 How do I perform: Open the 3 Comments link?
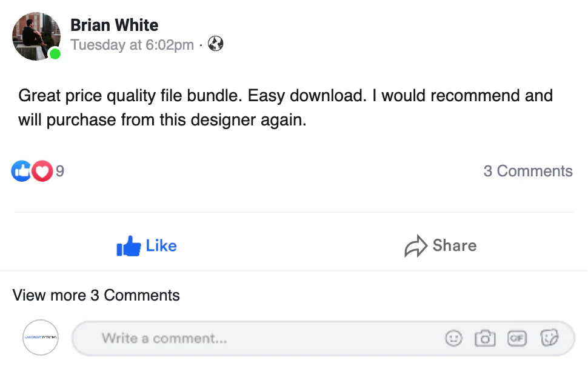pyautogui.click(x=527, y=171)
